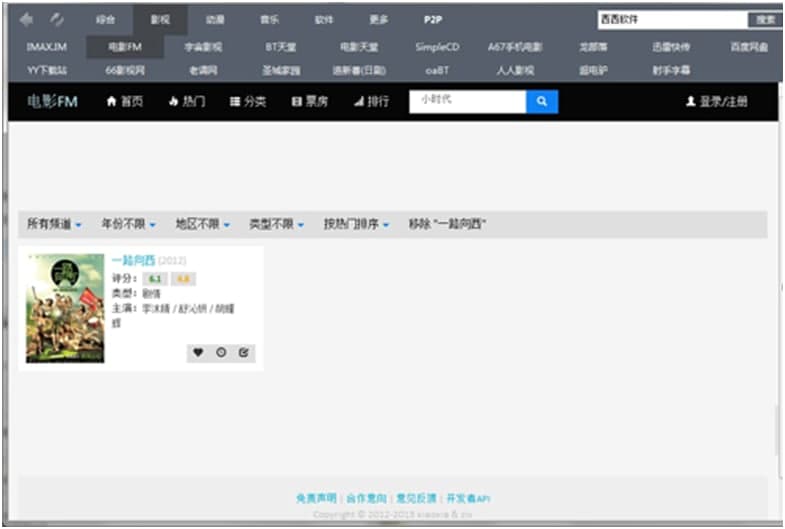Click the flame icon for 热门

click(x=174, y=102)
